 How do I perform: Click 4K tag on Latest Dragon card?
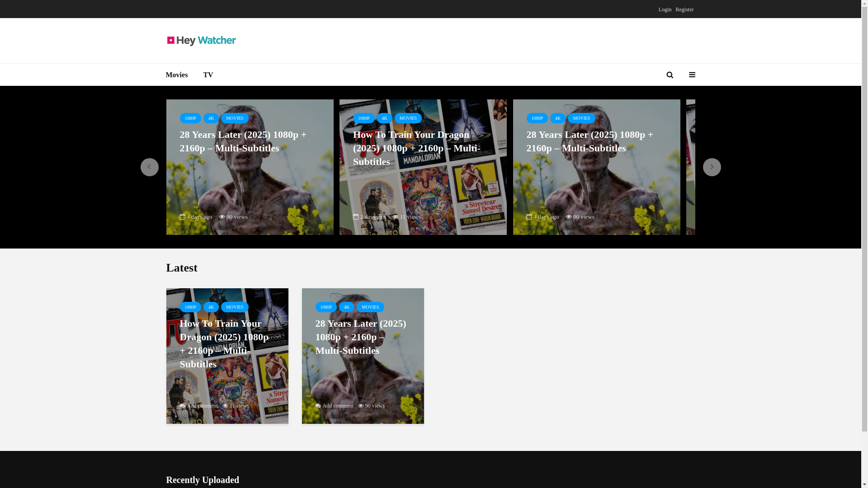(211, 307)
